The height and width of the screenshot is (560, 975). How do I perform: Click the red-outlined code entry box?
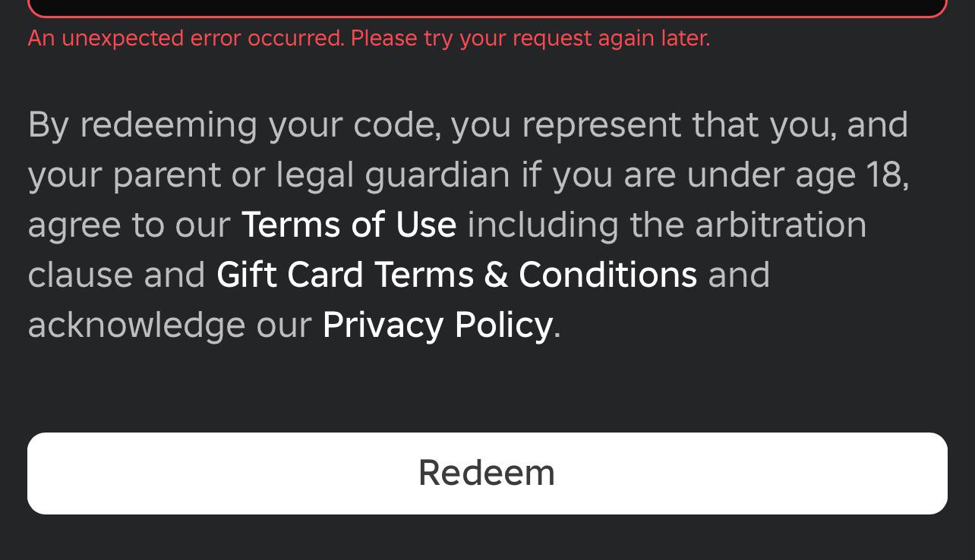[487, 7]
